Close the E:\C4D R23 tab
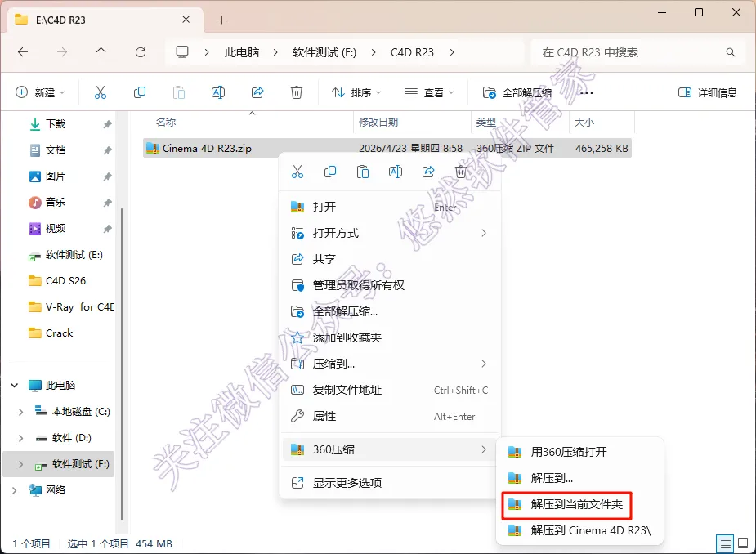This screenshot has height=554, width=756. [186, 20]
